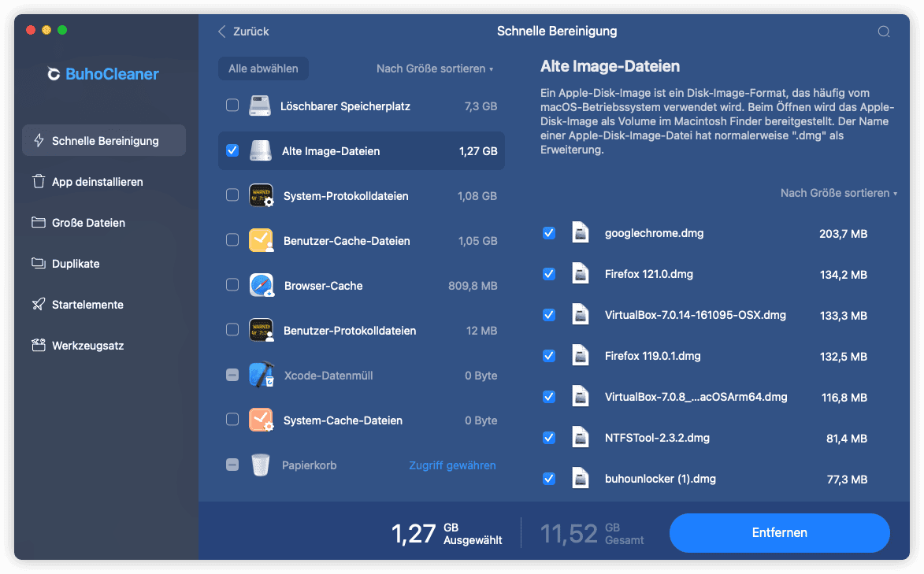Click the 7,3 GB size value
The width and height of the screenshot is (924, 574).
coord(481,106)
